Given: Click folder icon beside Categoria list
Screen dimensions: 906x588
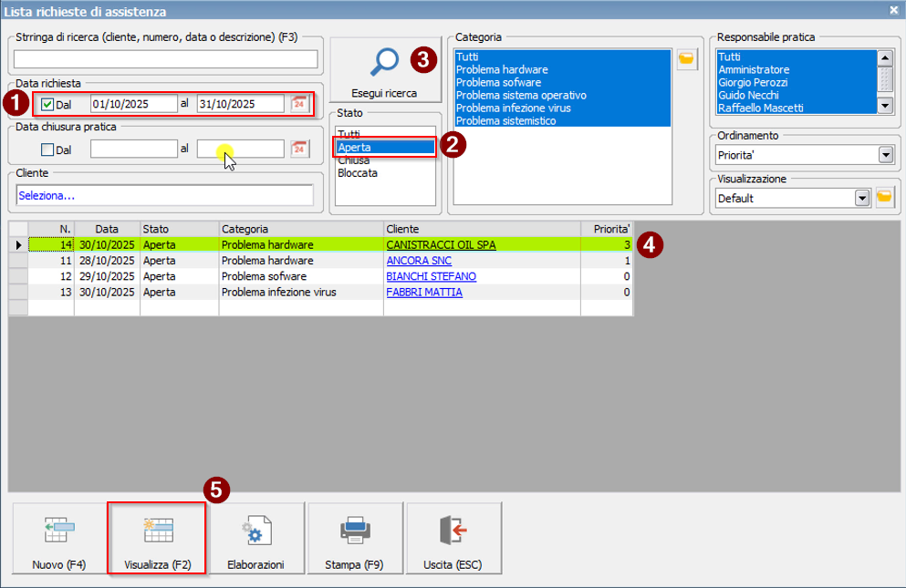Looking at the screenshot, I should [686, 59].
